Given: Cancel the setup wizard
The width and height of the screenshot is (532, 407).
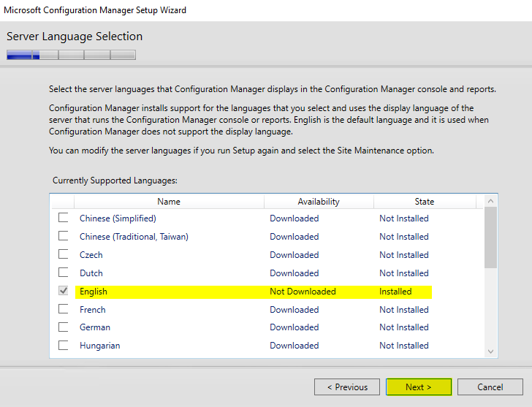Looking at the screenshot, I should 490,387.
